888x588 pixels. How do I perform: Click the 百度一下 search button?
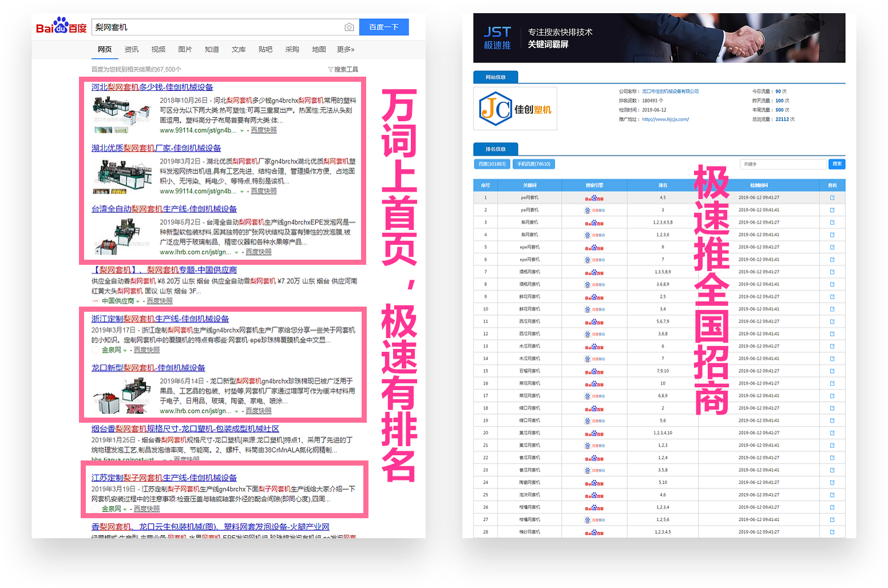click(383, 27)
